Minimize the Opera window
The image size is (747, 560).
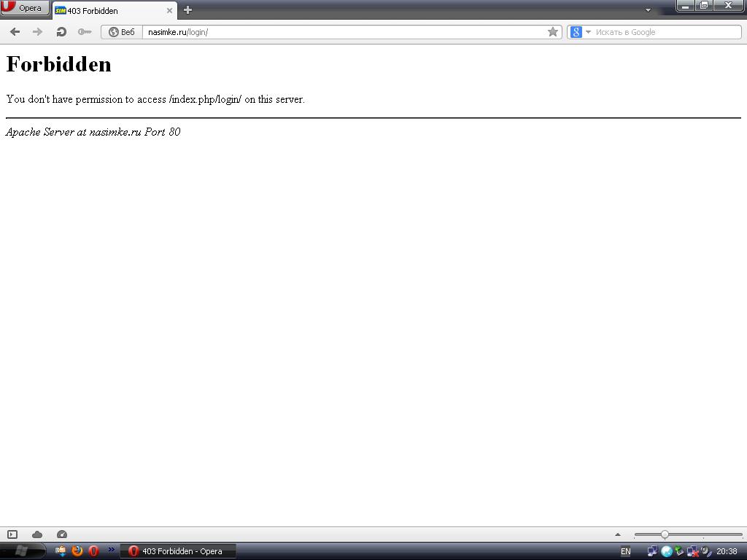click(x=685, y=6)
